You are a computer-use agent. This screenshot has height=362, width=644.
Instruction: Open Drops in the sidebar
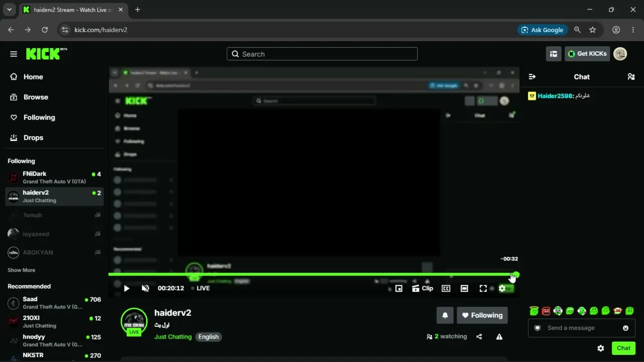54,137
